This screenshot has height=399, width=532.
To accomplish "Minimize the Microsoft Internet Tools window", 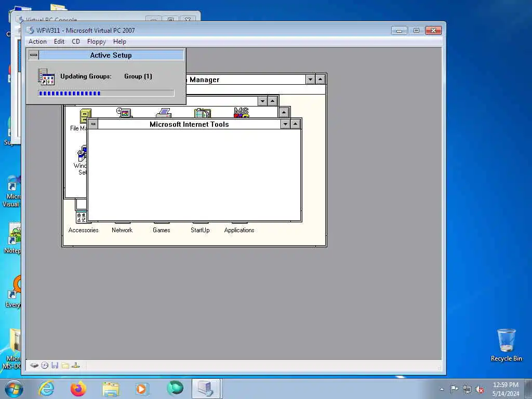I will [x=285, y=124].
